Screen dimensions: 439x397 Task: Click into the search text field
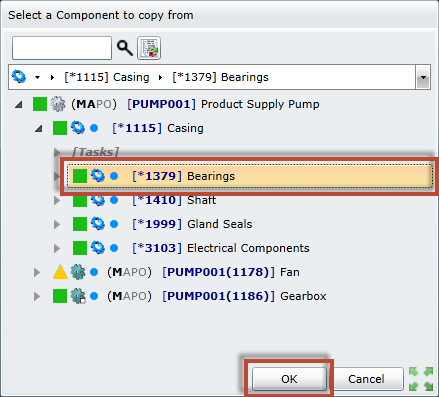pyautogui.click(x=62, y=48)
